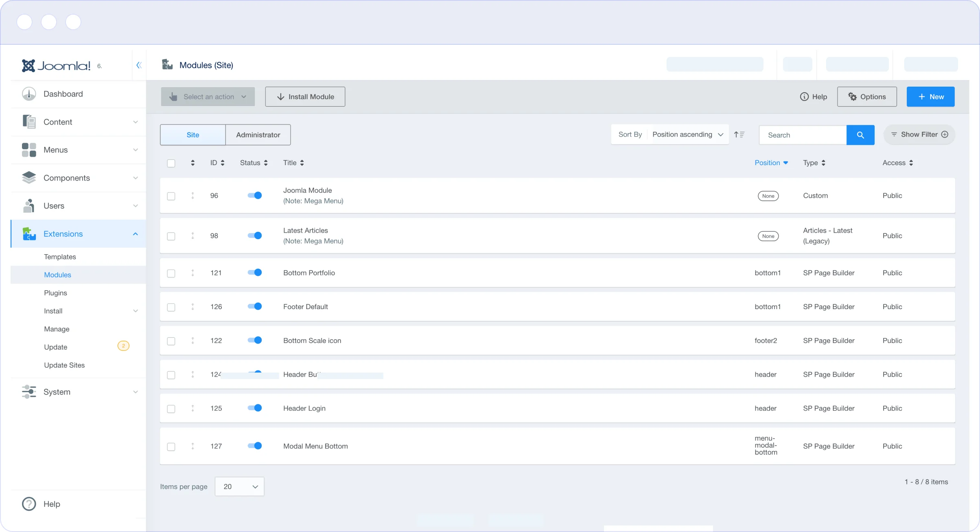Click the Help question-mark icon in sidebar
This screenshot has height=532, width=980.
29,504
